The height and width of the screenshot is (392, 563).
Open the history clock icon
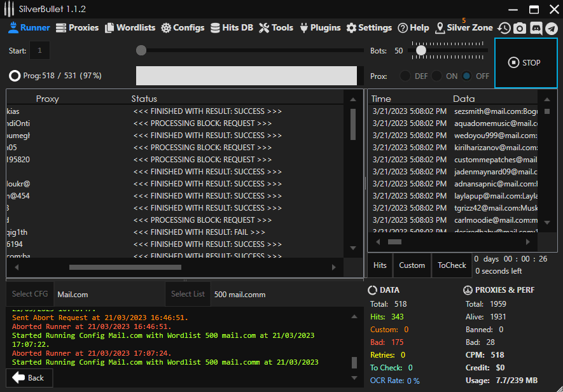[x=504, y=28]
